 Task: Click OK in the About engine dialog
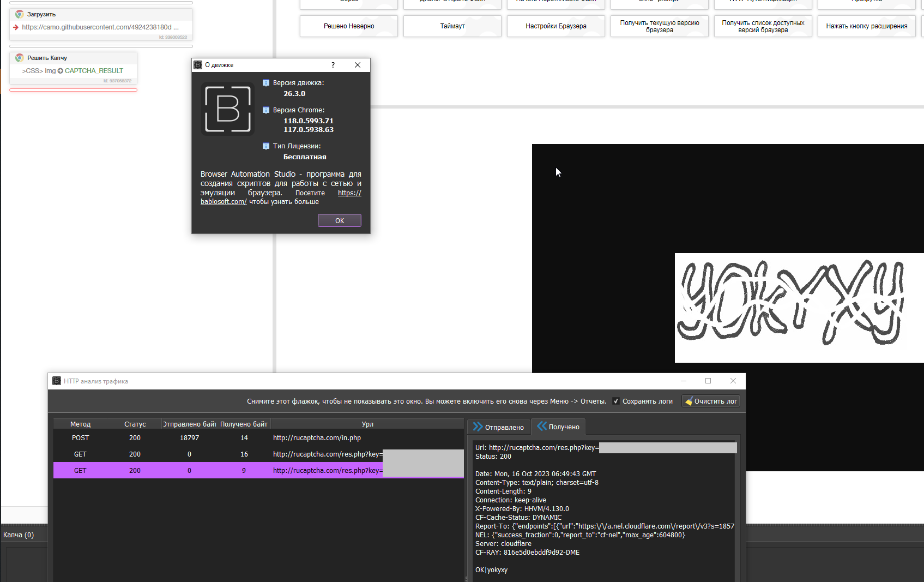(339, 220)
